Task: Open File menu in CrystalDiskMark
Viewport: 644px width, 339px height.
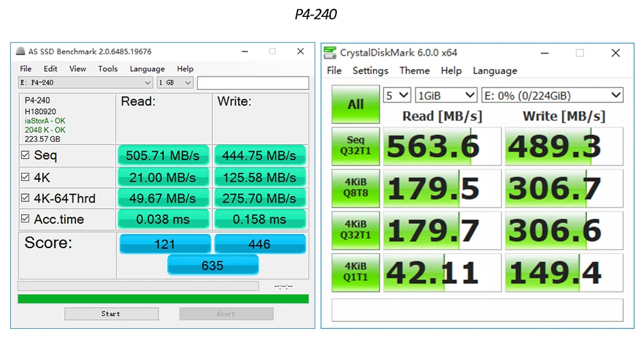Action: click(334, 71)
